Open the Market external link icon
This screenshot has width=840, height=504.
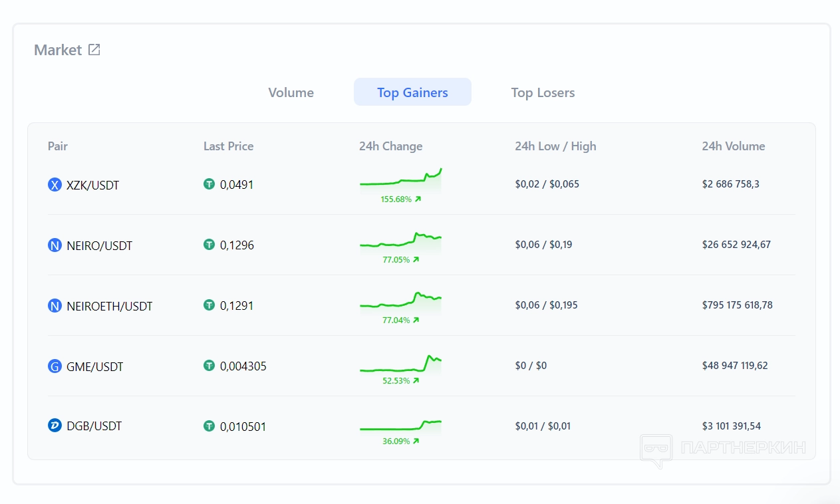94,50
